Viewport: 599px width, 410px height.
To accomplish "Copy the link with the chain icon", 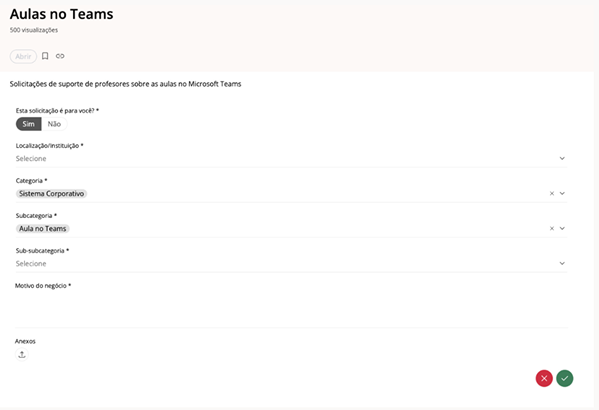I will pos(60,56).
